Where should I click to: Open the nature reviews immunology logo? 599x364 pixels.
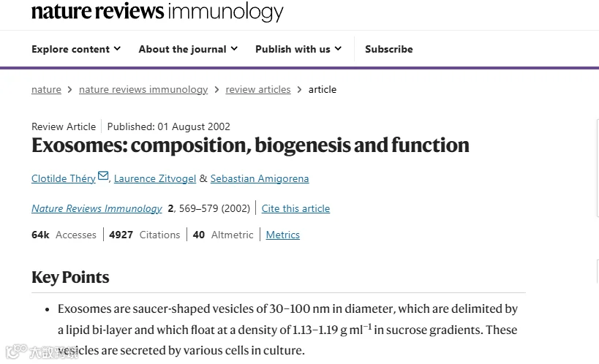157,12
